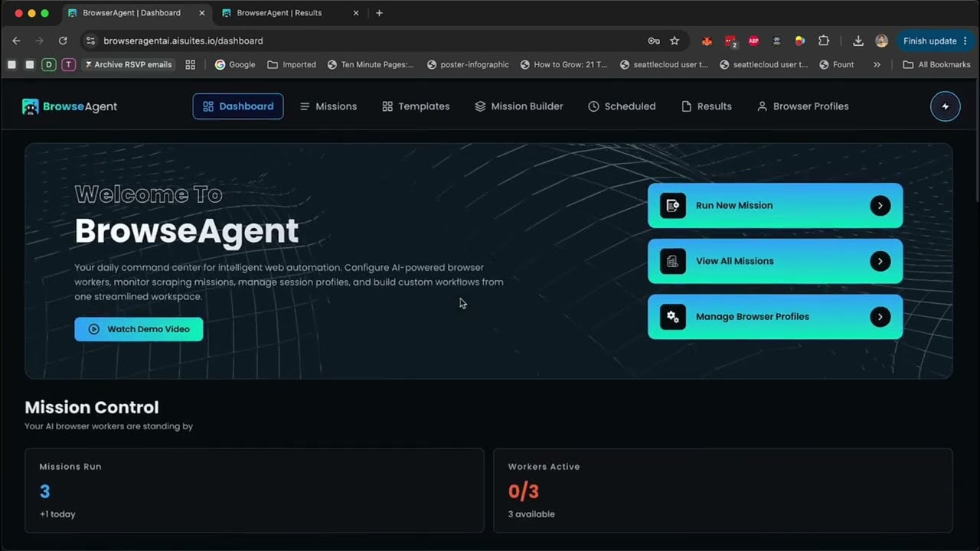This screenshot has height=551, width=980.
Task: Click the arrow circle on View All Missions
Action: tap(880, 261)
